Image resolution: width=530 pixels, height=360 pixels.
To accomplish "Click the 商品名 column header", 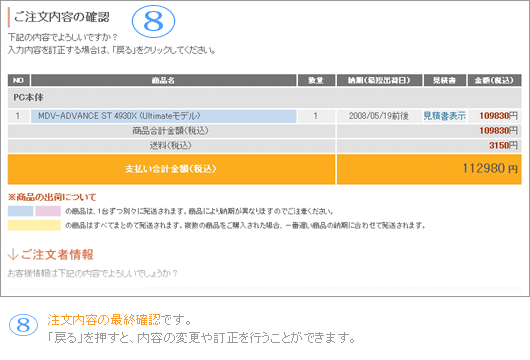I will coord(164,80).
